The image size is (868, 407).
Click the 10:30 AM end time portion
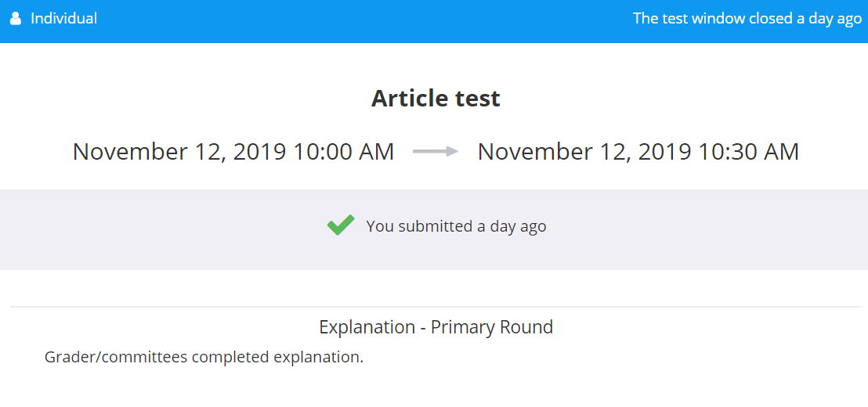pyautogui.click(x=748, y=152)
